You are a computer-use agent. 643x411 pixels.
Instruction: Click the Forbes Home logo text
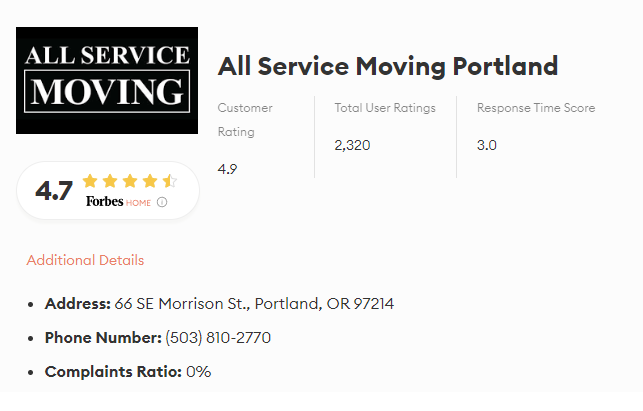118,202
